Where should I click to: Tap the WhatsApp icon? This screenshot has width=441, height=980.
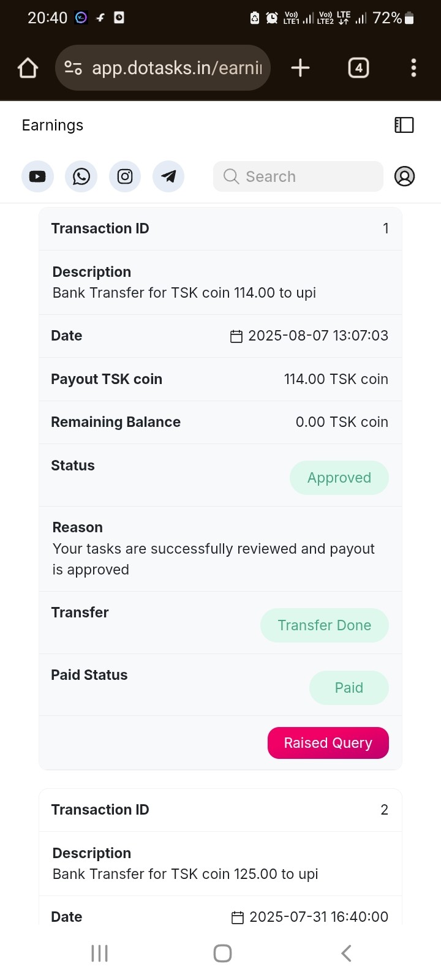[81, 176]
